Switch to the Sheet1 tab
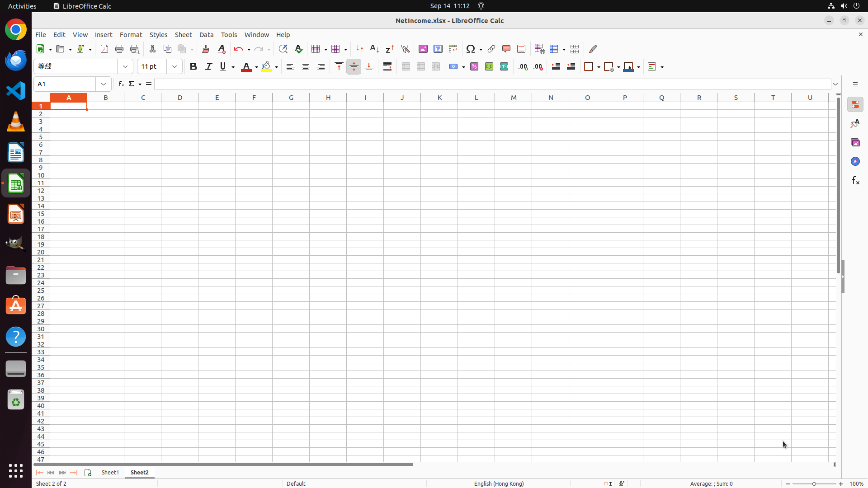The width and height of the screenshot is (868, 488). [x=110, y=472]
